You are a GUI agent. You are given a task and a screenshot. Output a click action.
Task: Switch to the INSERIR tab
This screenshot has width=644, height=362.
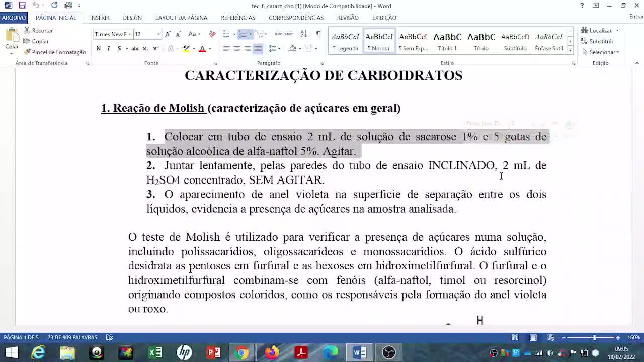100,18
